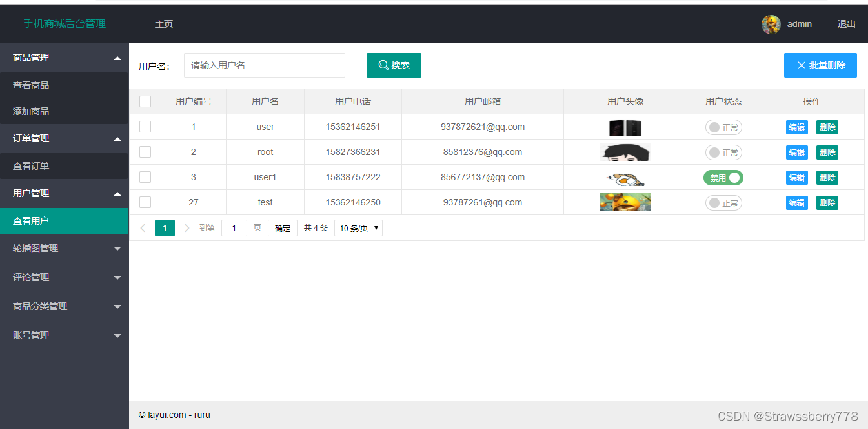Click the 搜索 search button
The image size is (868, 429).
[394, 65]
